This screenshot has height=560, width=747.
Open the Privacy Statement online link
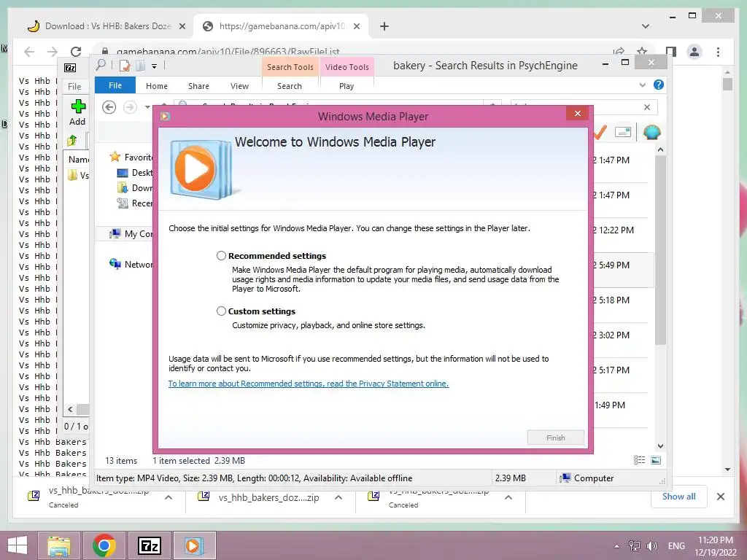click(309, 384)
